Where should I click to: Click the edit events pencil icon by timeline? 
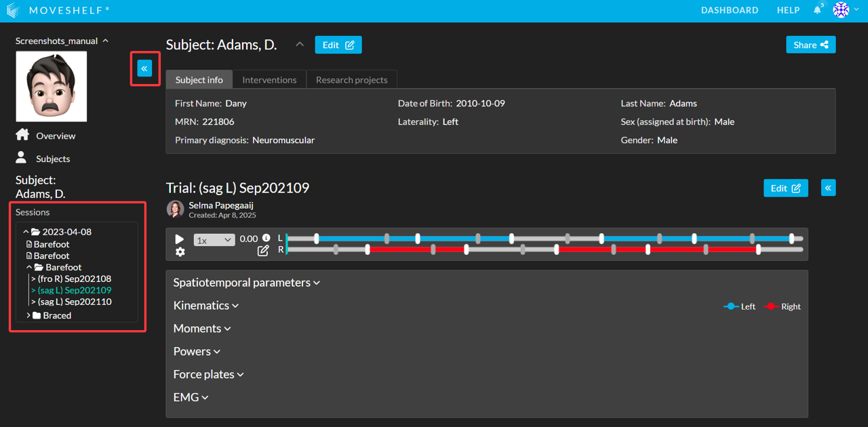[263, 251]
